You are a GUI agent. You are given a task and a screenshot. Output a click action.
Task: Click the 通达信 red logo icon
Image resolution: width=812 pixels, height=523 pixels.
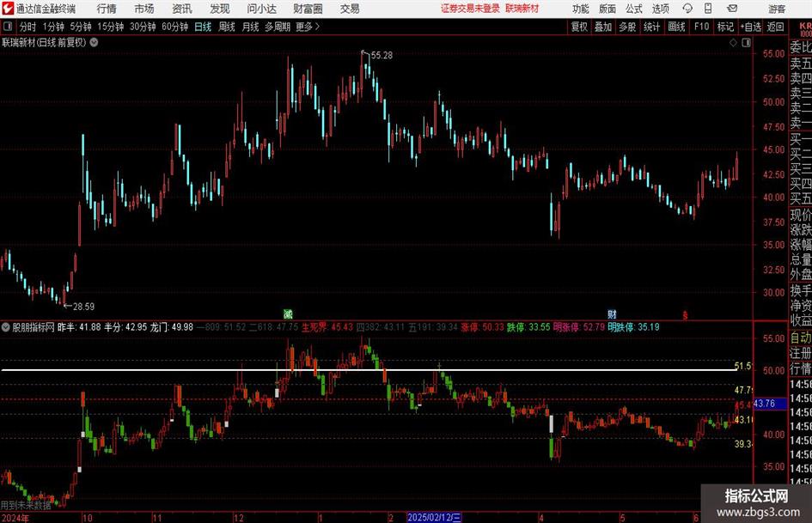coord(7,9)
